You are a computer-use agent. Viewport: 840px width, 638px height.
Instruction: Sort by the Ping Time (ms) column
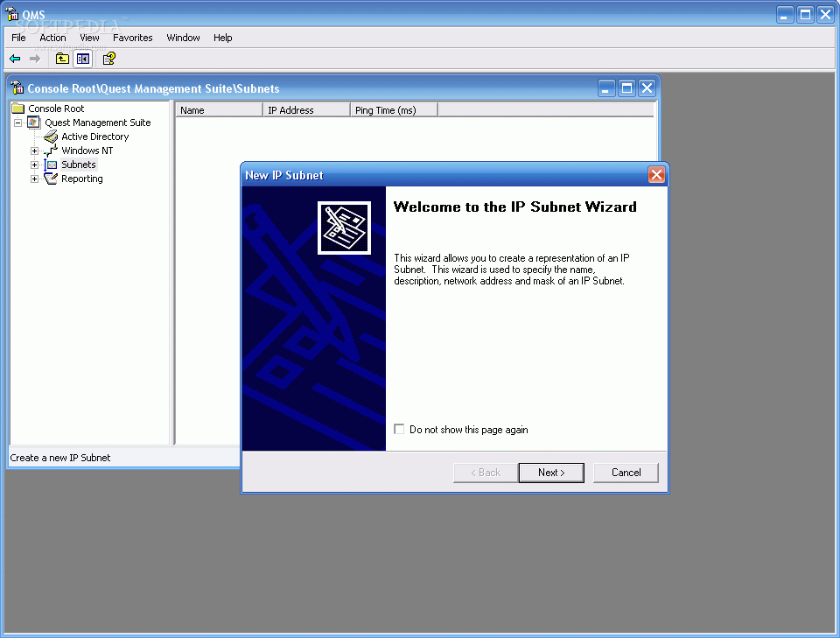[x=395, y=109]
